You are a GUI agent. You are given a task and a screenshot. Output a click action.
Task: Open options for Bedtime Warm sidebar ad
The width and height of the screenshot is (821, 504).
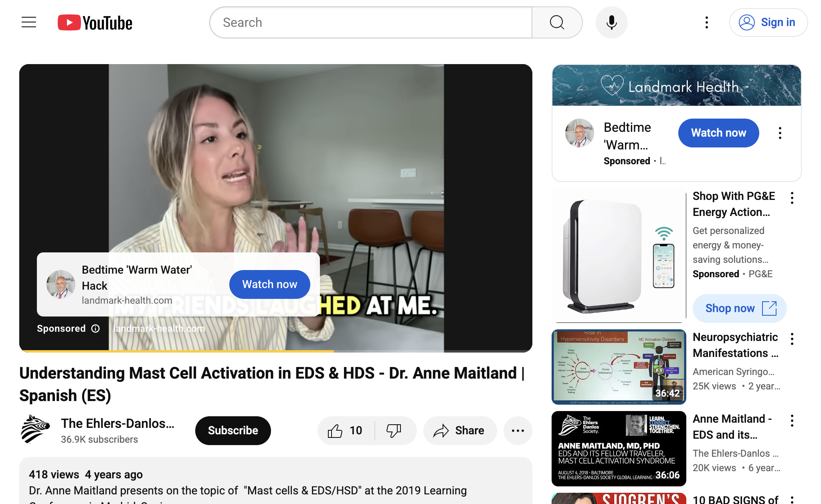780,133
